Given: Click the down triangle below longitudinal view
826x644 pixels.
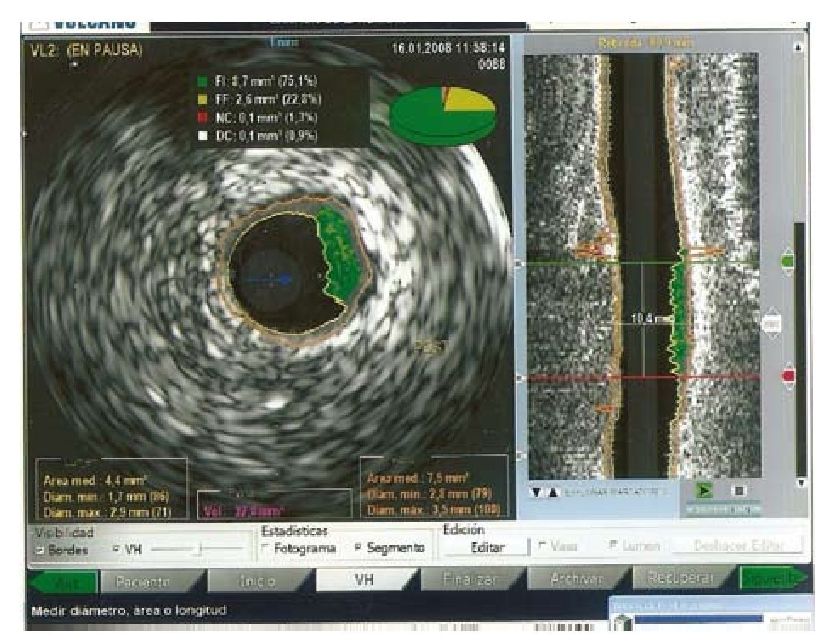Looking at the screenshot, I should coord(534,493).
